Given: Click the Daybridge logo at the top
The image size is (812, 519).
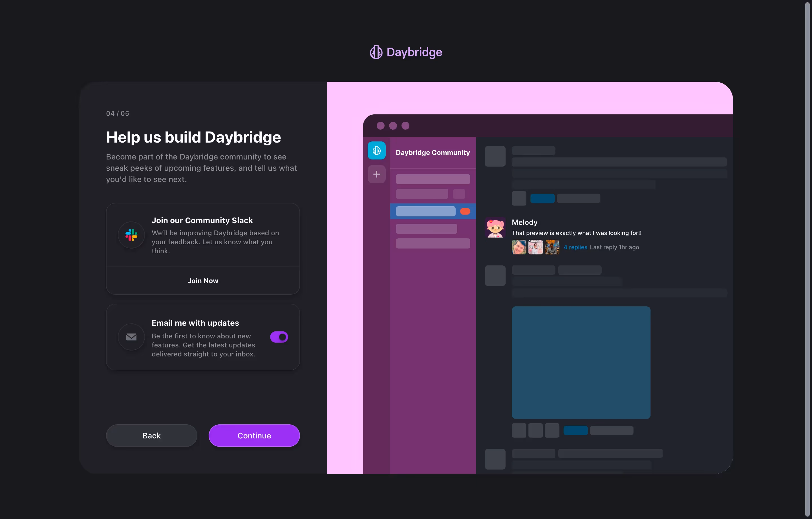Looking at the screenshot, I should coord(406,52).
